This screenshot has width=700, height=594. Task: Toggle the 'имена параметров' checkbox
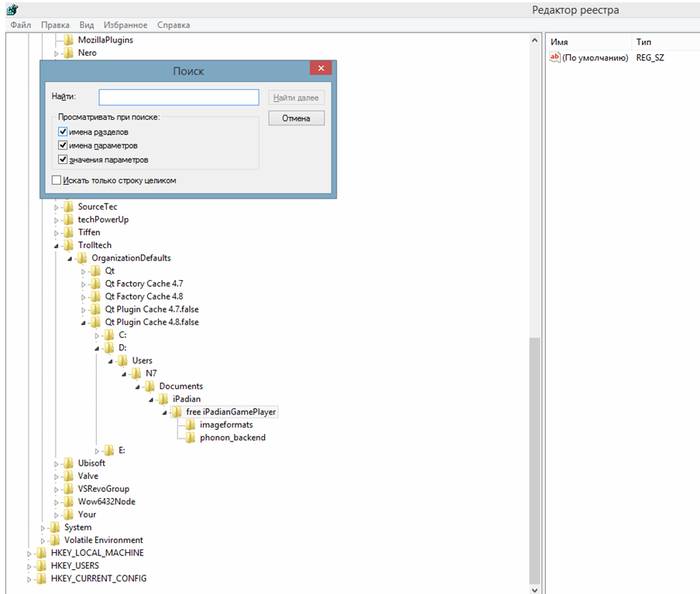pos(63,146)
